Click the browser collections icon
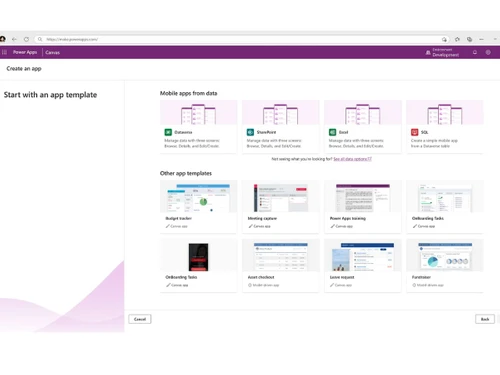 click(469, 39)
